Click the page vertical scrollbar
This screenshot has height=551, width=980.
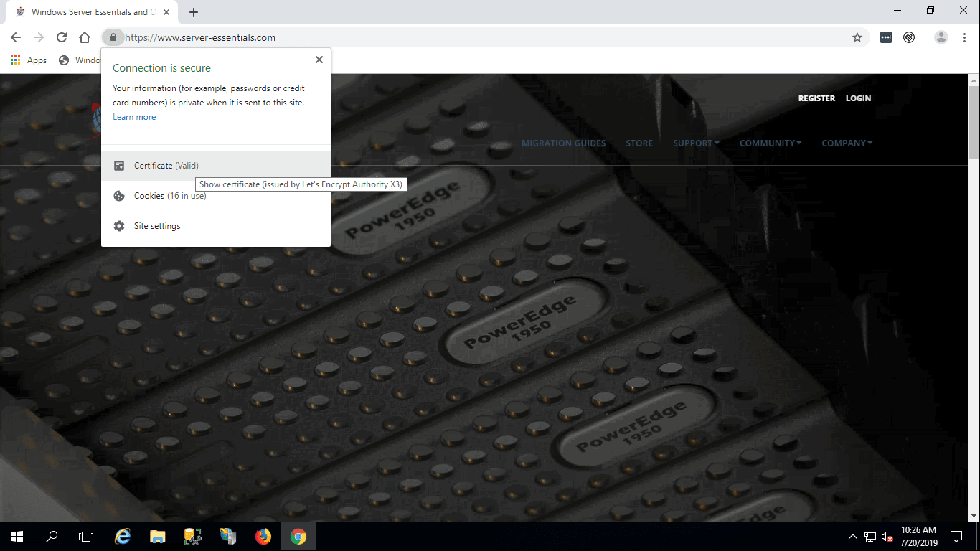point(974,122)
